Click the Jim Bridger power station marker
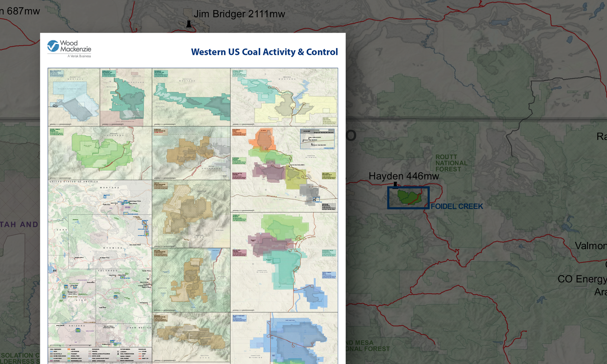The height and width of the screenshot is (364, 607). pyautogui.click(x=189, y=24)
